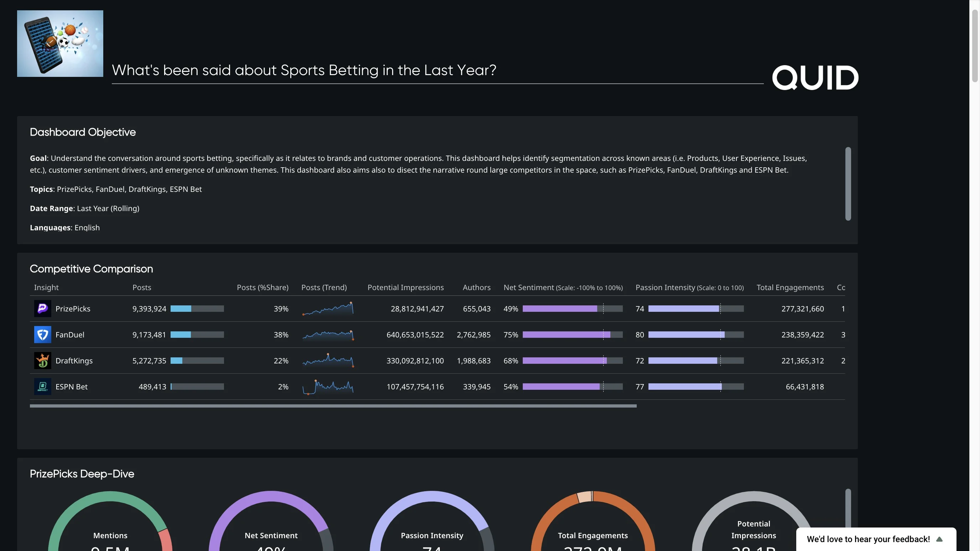Click the Dashboard Objective panel scrollbar
Image resolution: width=980 pixels, height=551 pixels.
(x=848, y=184)
